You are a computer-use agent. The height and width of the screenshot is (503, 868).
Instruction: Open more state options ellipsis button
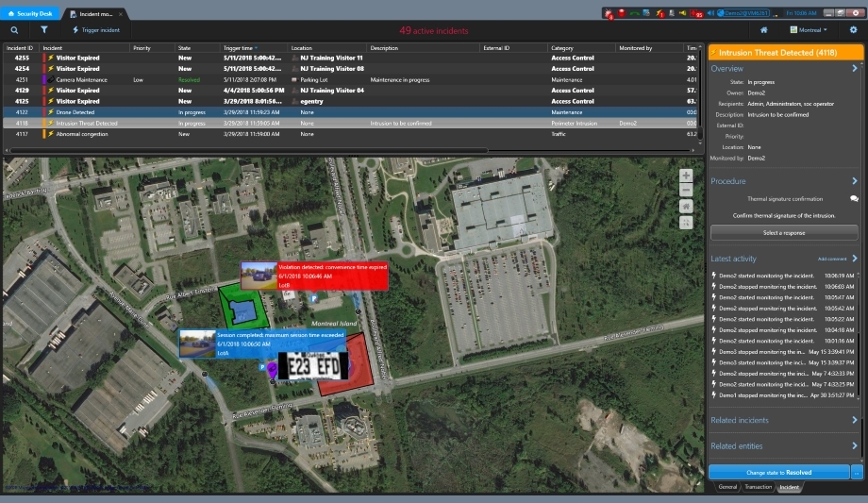coord(857,473)
